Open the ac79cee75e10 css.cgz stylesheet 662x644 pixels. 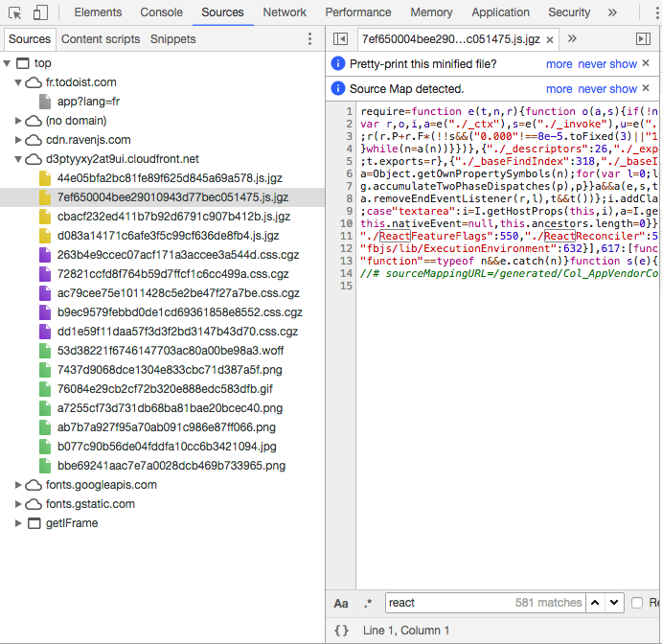[x=178, y=293]
